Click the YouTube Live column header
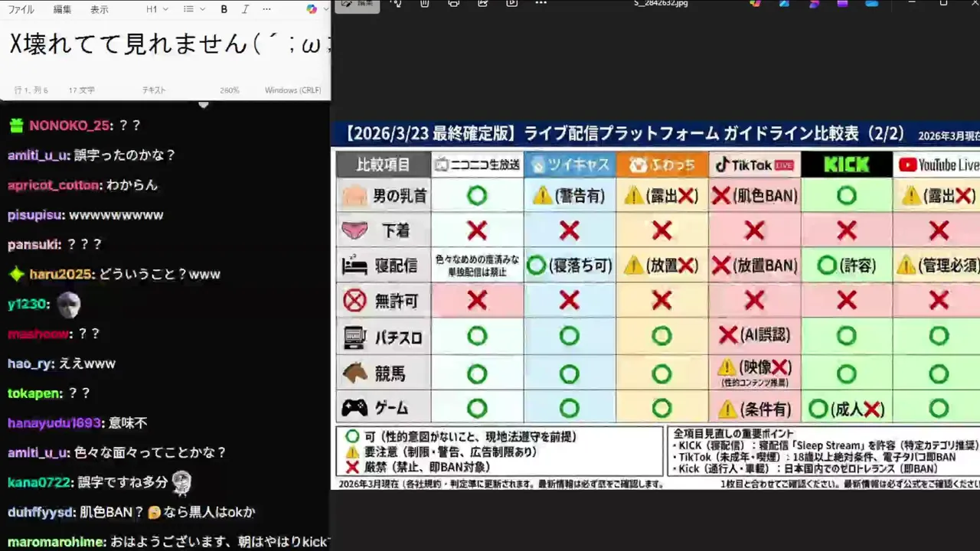Image resolution: width=980 pixels, height=551 pixels. [936, 165]
